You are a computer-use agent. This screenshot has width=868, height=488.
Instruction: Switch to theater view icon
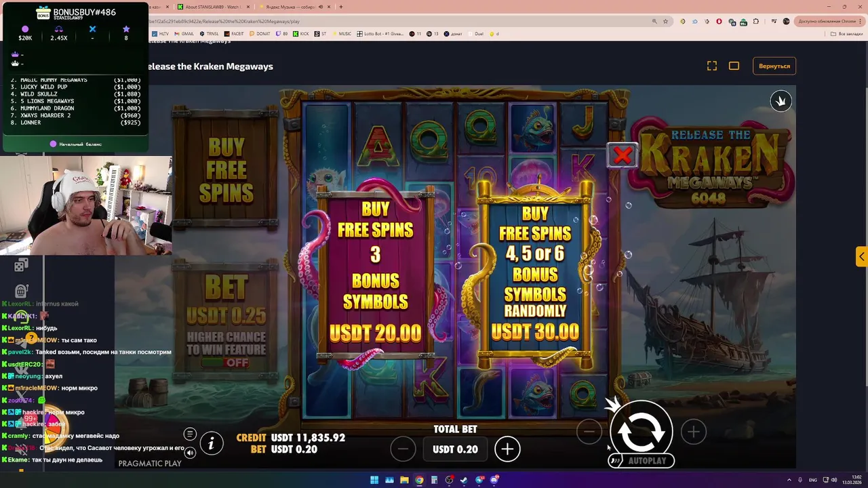734,66
